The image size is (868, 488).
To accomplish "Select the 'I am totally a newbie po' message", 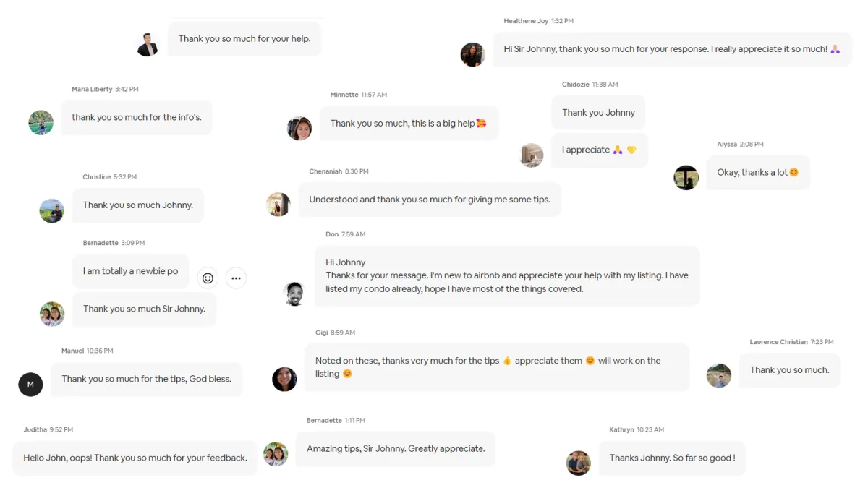I will coord(130,271).
